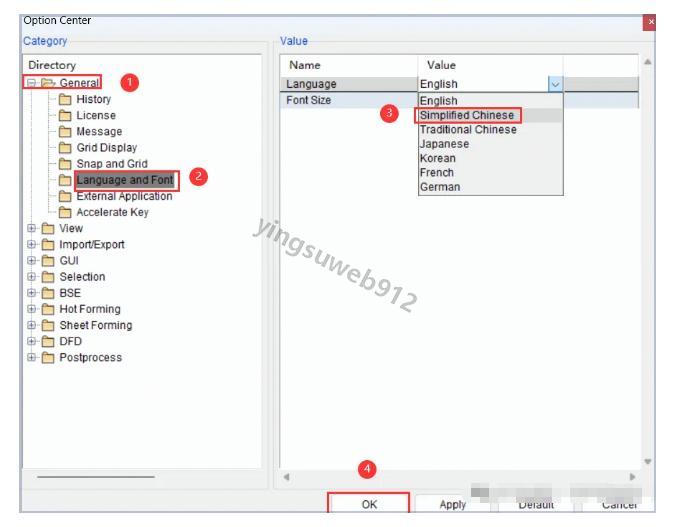Select Language and Font tree item
The height and width of the screenshot is (527, 675).
125,180
